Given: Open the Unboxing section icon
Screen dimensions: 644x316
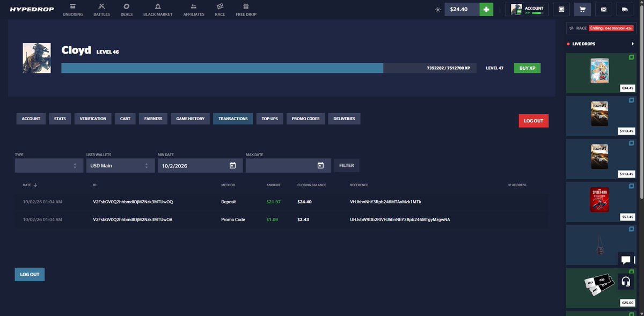Looking at the screenshot, I should 72,6.
